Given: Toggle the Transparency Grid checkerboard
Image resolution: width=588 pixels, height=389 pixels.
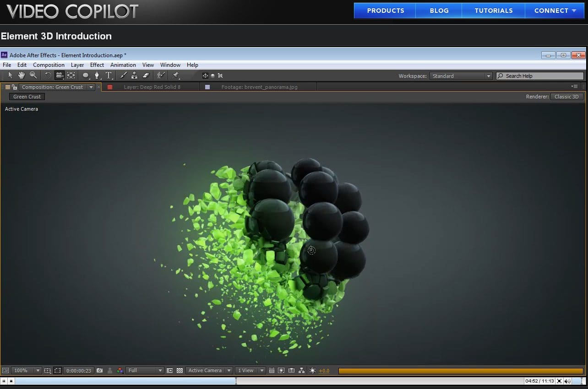Looking at the screenshot, I should coord(180,370).
